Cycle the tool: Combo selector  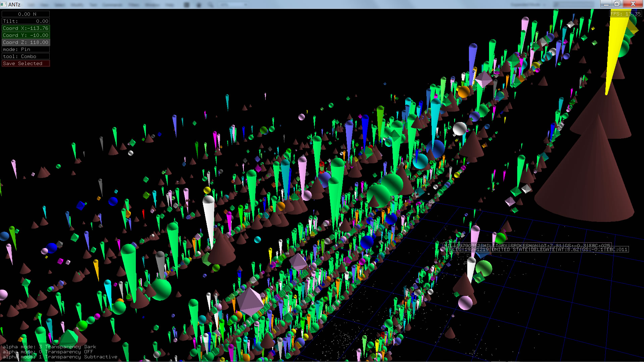click(x=25, y=56)
